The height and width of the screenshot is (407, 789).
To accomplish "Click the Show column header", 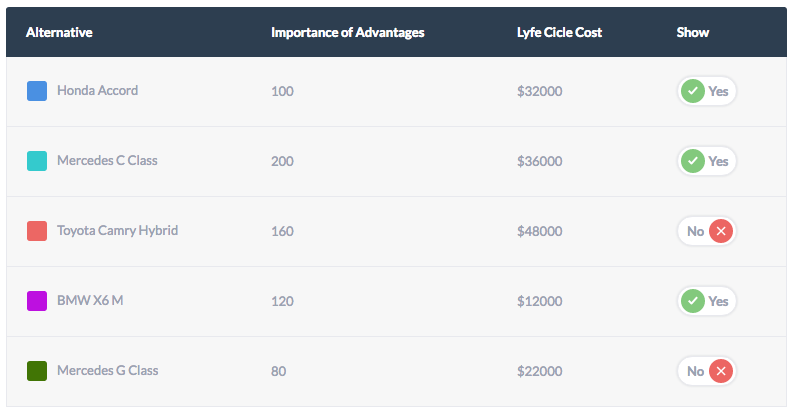I will [x=693, y=32].
